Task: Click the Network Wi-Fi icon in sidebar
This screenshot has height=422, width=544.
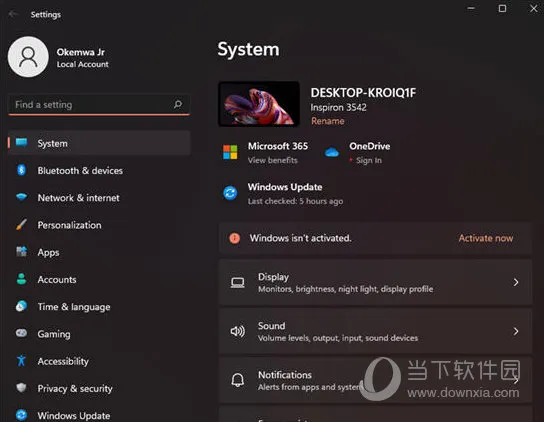Action: coord(22,197)
